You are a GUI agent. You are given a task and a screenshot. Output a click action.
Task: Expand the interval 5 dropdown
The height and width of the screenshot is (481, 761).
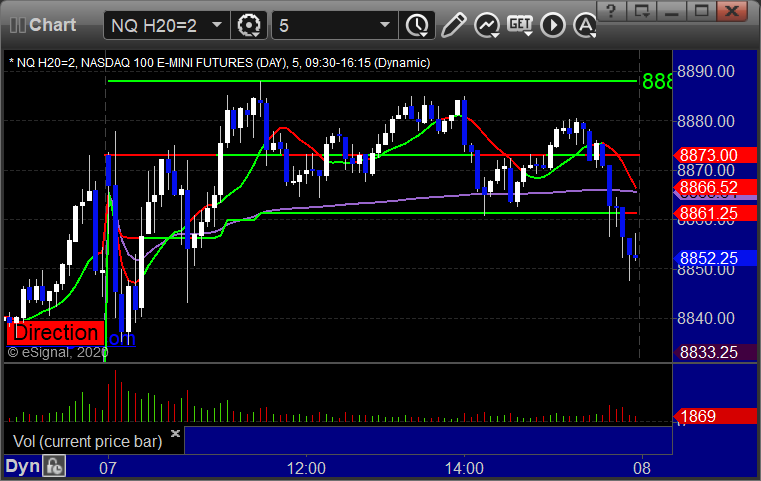click(x=385, y=25)
